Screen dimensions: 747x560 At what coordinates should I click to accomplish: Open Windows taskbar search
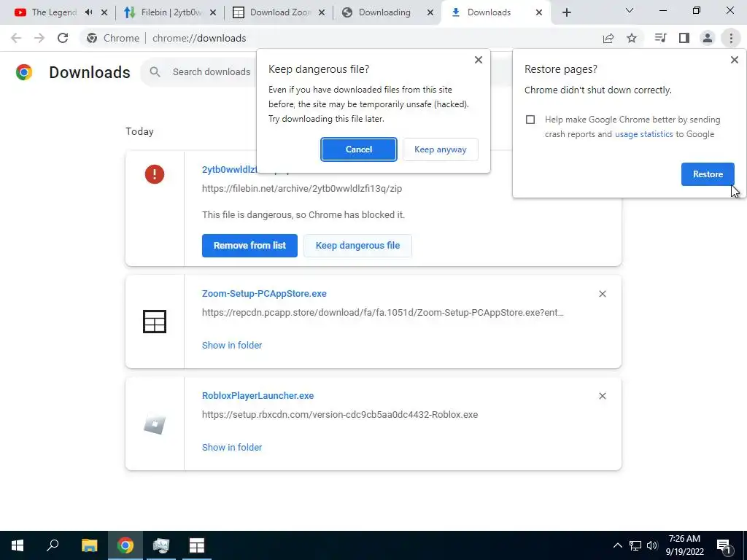coord(53,545)
